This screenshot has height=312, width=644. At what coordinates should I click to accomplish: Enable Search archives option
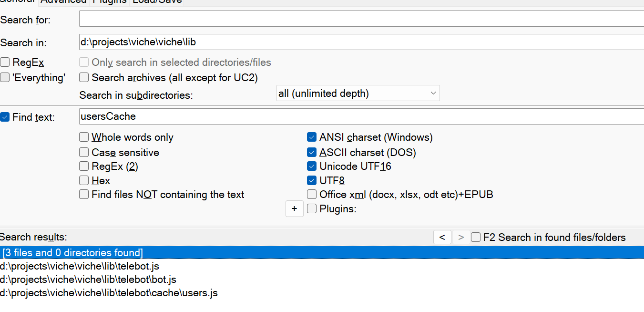tap(84, 77)
